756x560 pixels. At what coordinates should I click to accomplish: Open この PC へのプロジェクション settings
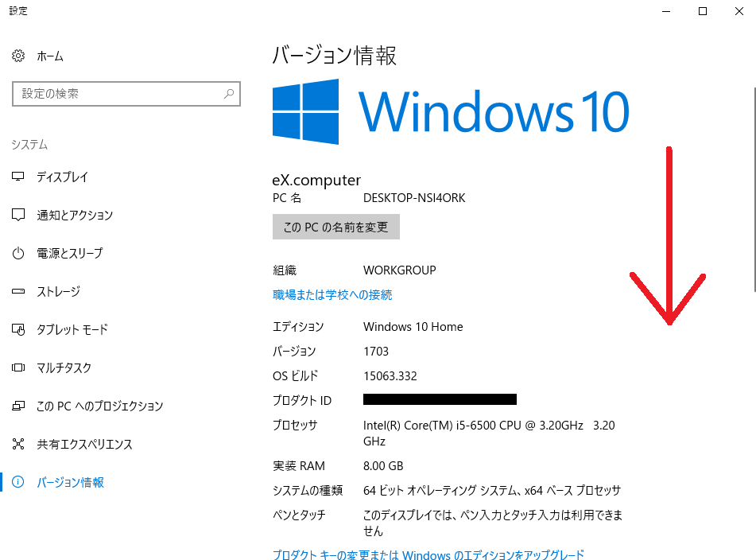pos(99,406)
